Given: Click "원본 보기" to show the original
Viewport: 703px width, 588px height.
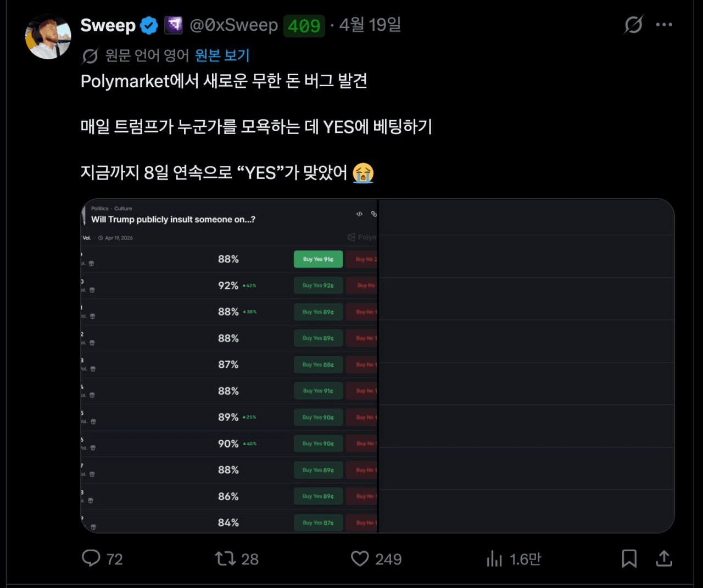Looking at the screenshot, I should tap(222, 55).
